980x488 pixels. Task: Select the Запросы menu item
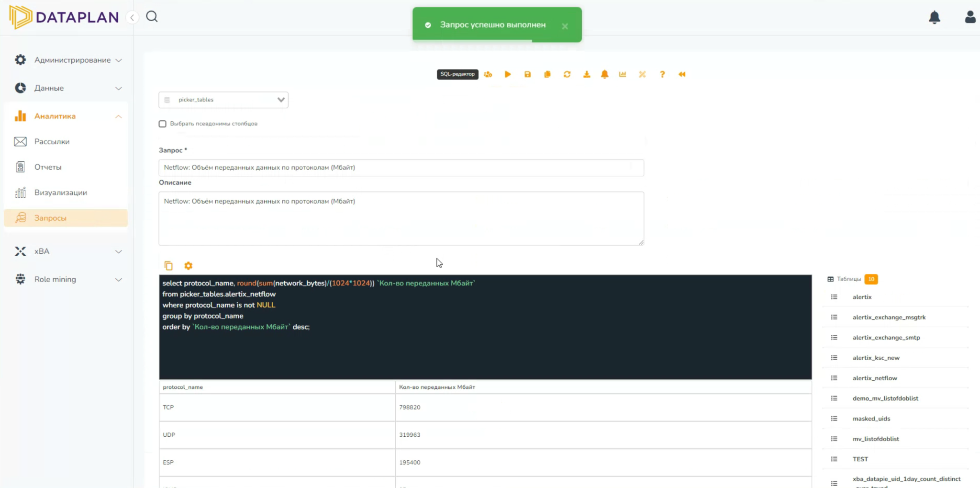[66, 218]
